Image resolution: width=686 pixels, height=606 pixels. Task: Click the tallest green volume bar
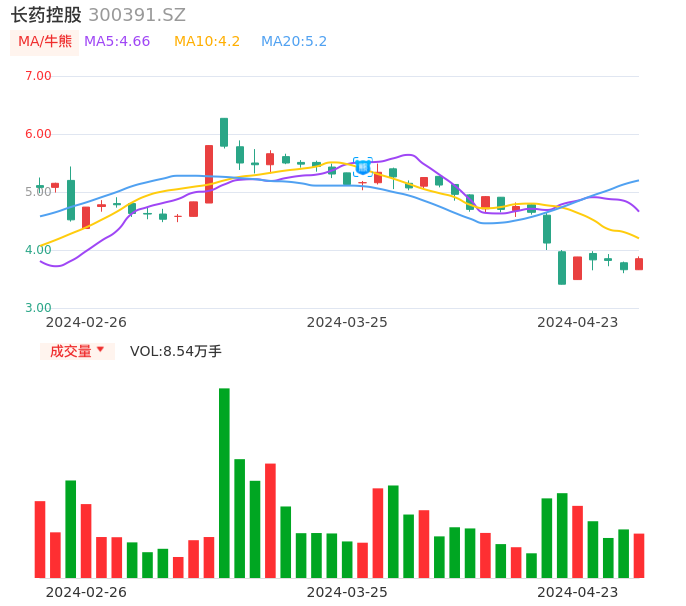(x=224, y=482)
